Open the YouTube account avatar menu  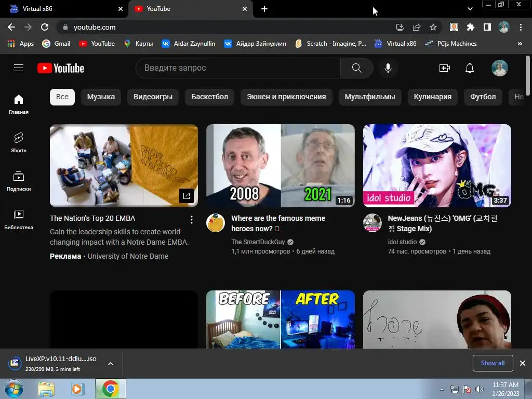(x=499, y=68)
